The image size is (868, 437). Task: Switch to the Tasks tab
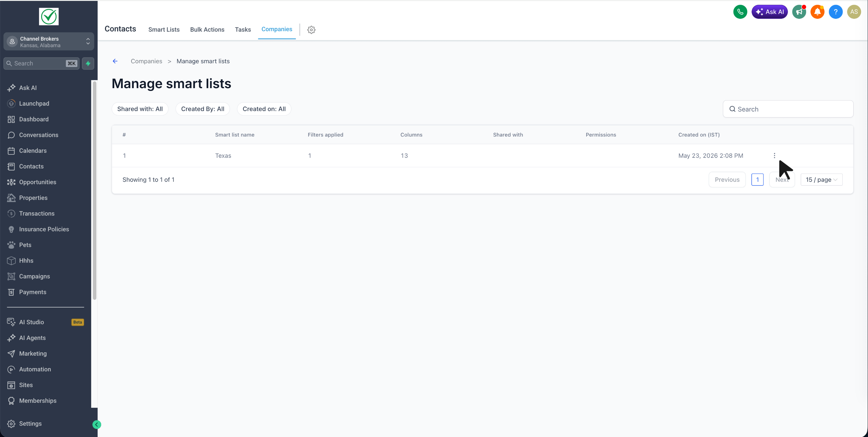[243, 30]
